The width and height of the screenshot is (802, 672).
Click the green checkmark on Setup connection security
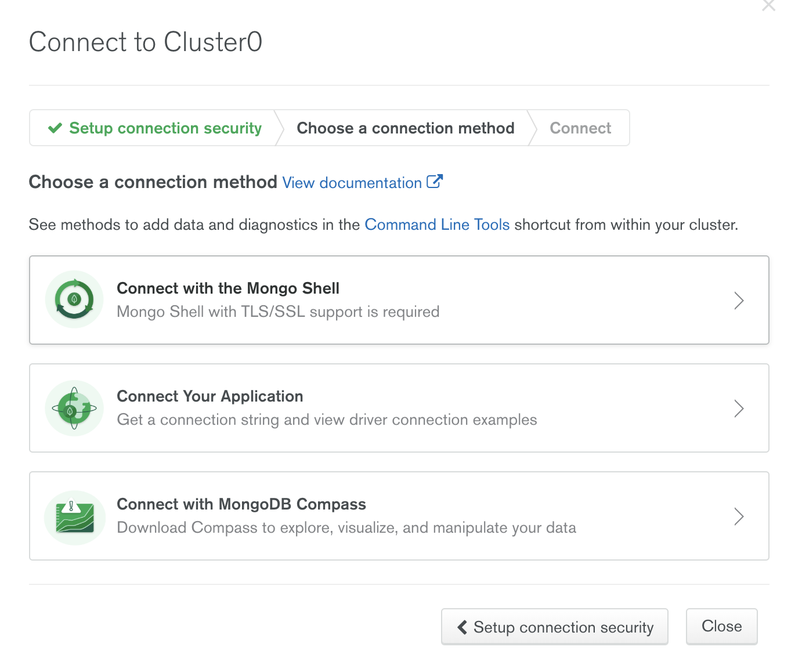[55, 128]
